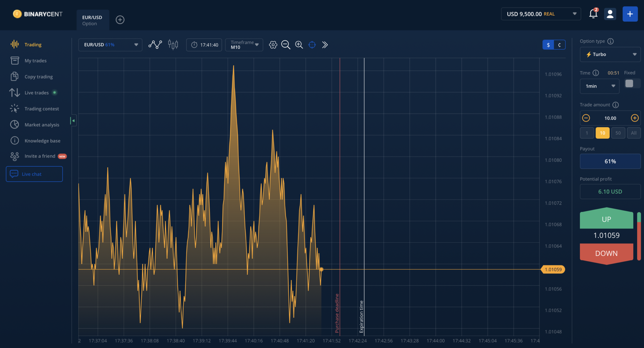Switch to candlestick chart icon
The height and width of the screenshot is (348, 644).
coord(173,45)
